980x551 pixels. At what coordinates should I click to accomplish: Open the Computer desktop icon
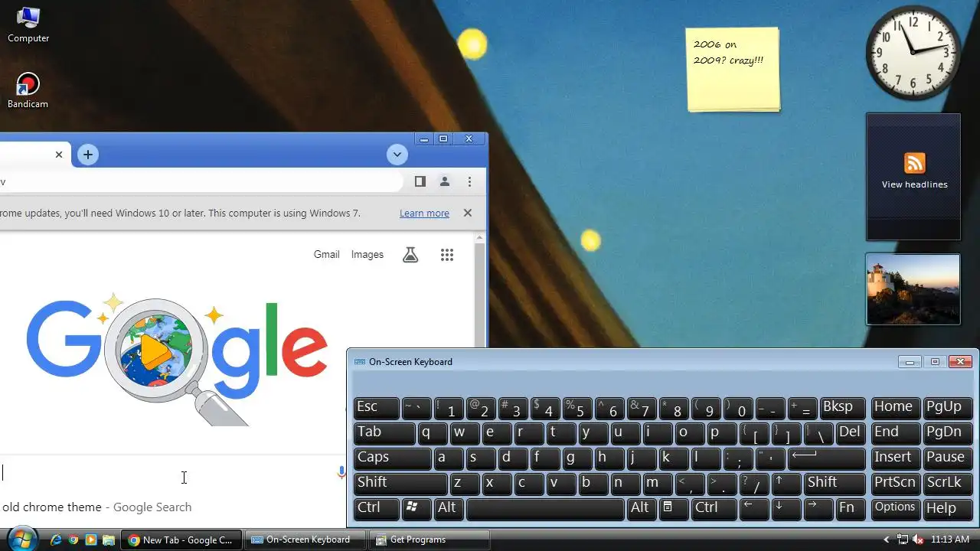28,24
